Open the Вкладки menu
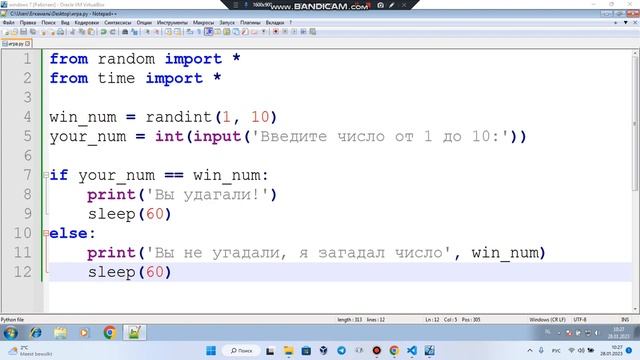The width and height of the screenshot is (640, 360). tap(275, 23)
